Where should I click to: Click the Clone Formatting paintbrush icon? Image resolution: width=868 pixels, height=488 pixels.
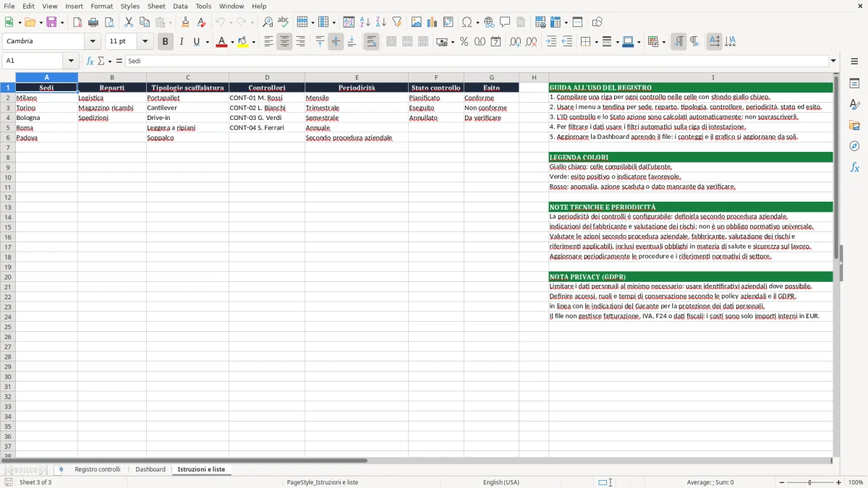pyautogui.click(x=185, y=22)
